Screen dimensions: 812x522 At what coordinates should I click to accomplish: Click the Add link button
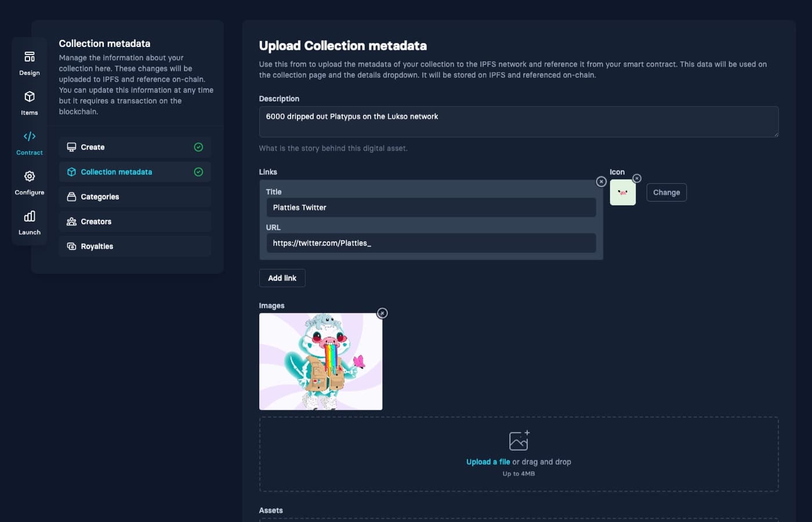(282, 278)
